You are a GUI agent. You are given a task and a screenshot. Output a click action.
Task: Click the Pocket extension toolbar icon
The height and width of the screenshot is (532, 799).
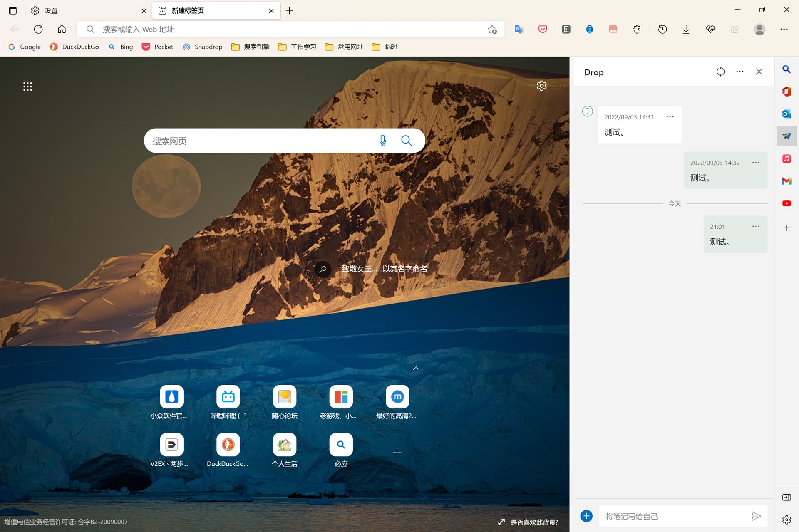pyautogui.click(x=542, y=29)
